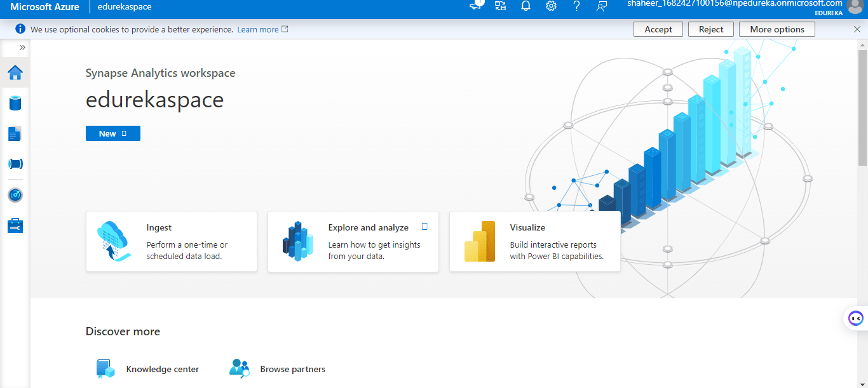Image resolution: width=868 pixels, height=388 pixels.
Task: Open the Data hub in the sidebar
Action: pos(15,103)
